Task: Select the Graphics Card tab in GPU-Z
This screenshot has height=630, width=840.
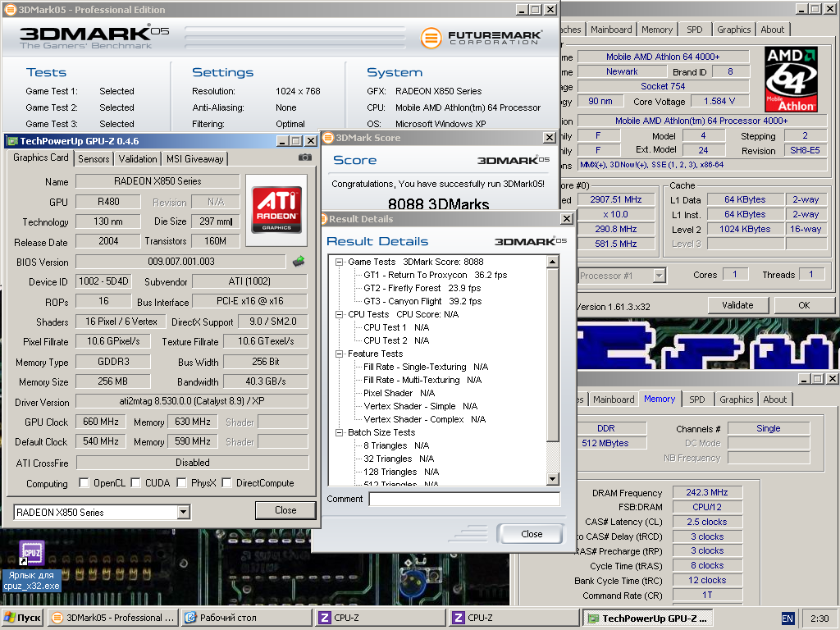Action: click(41, 157)
